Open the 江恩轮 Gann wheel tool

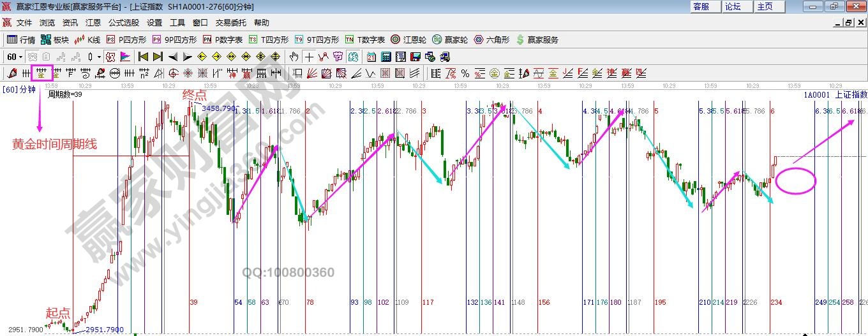pos(408,40)
